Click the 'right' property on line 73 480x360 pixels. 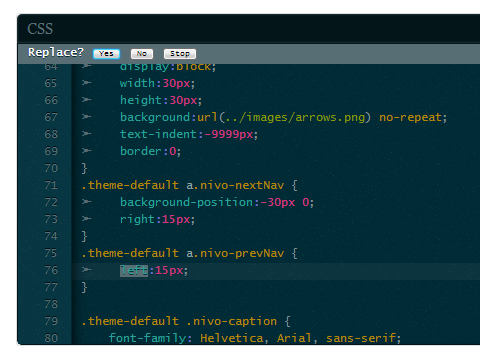click(137, 219)
